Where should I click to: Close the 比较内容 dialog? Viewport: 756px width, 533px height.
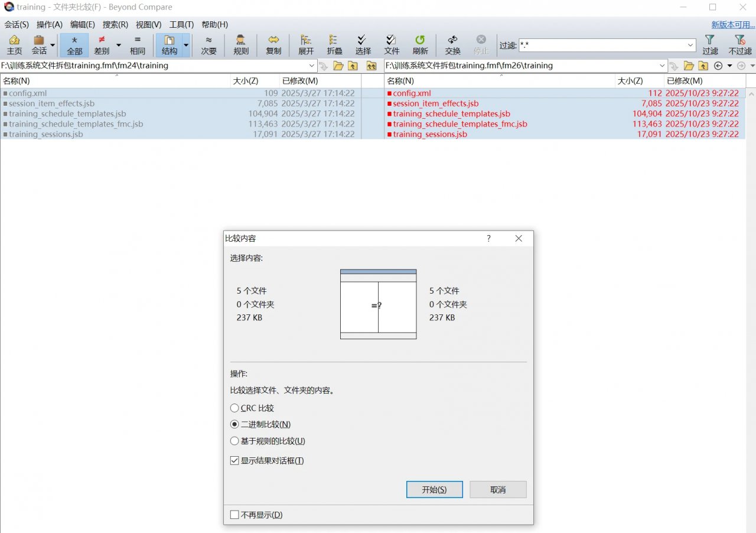(519, 238)
